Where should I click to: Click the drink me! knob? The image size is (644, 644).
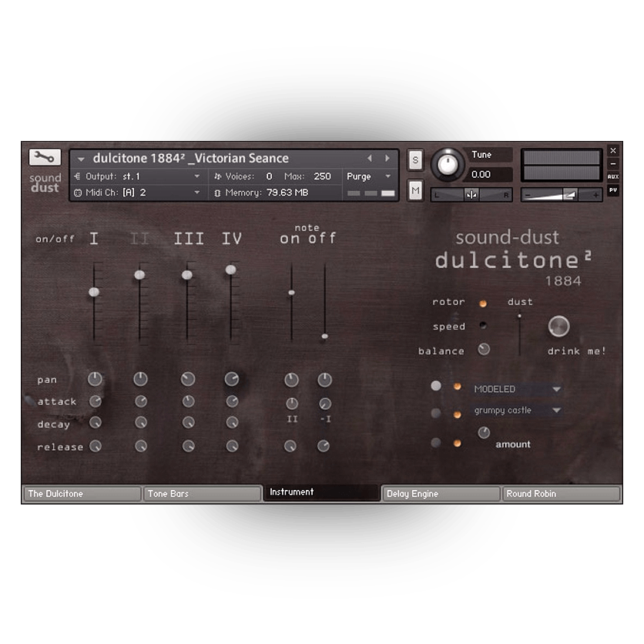point(559,327)
